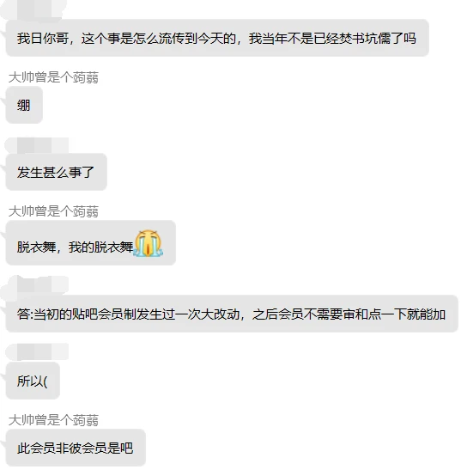Select the message bubble containing 绷
This screenshot has width=467, height=476.
coord(24,105)
